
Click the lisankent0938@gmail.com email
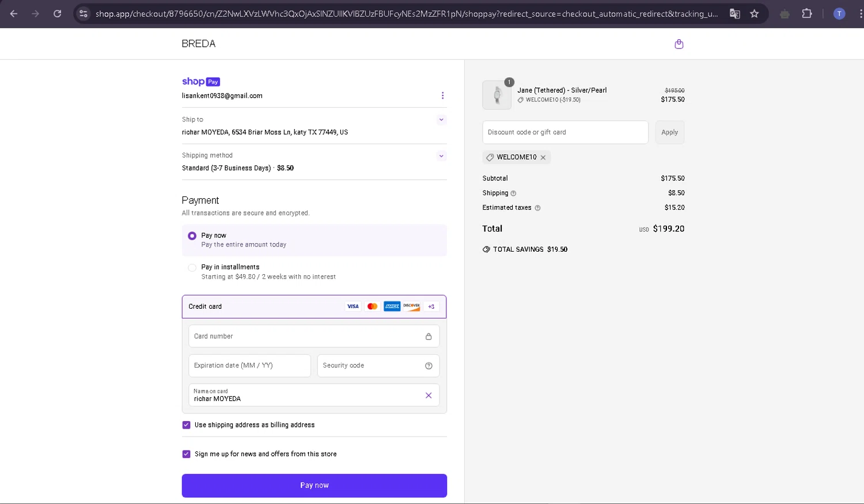pyautogui.click(x=222, y=96)
